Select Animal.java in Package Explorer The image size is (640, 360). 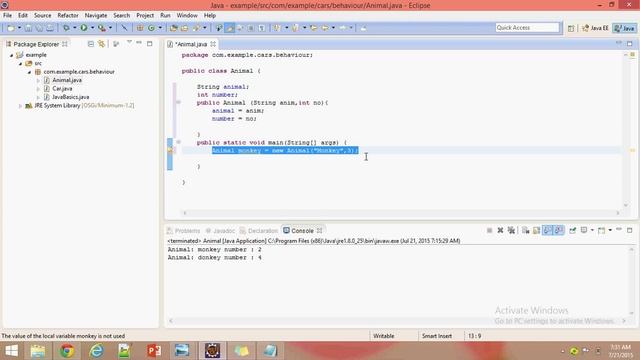point(67,80)
